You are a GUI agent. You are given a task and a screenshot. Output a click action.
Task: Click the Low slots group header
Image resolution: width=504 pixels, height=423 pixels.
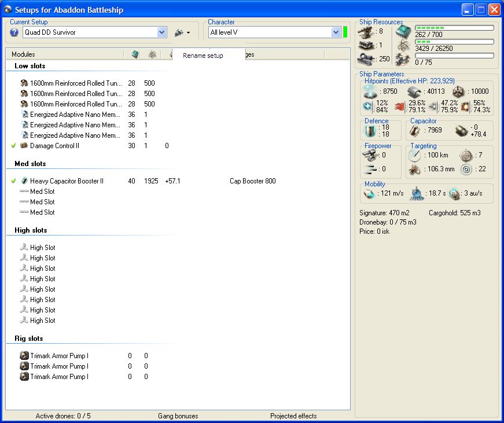point(30,66)
